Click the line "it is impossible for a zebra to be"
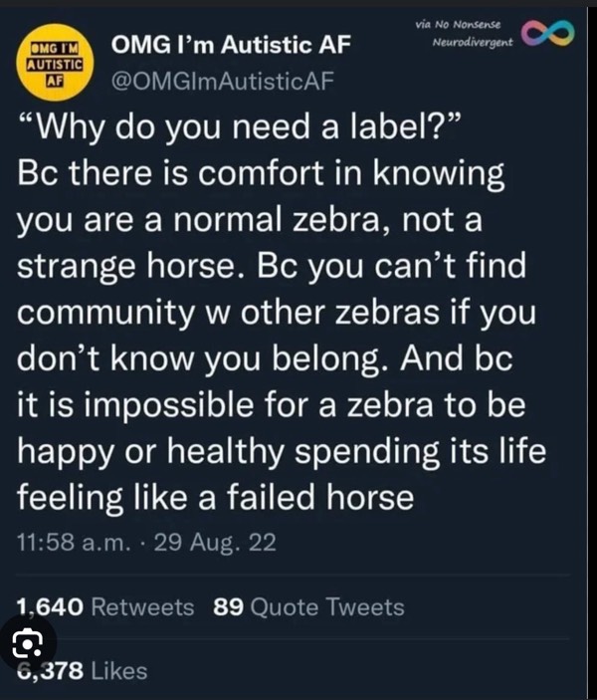This screenshot has height=700, width=597. (x=272, y=405)
